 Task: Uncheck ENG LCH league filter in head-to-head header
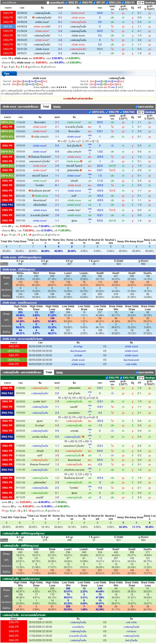point(107,3)
